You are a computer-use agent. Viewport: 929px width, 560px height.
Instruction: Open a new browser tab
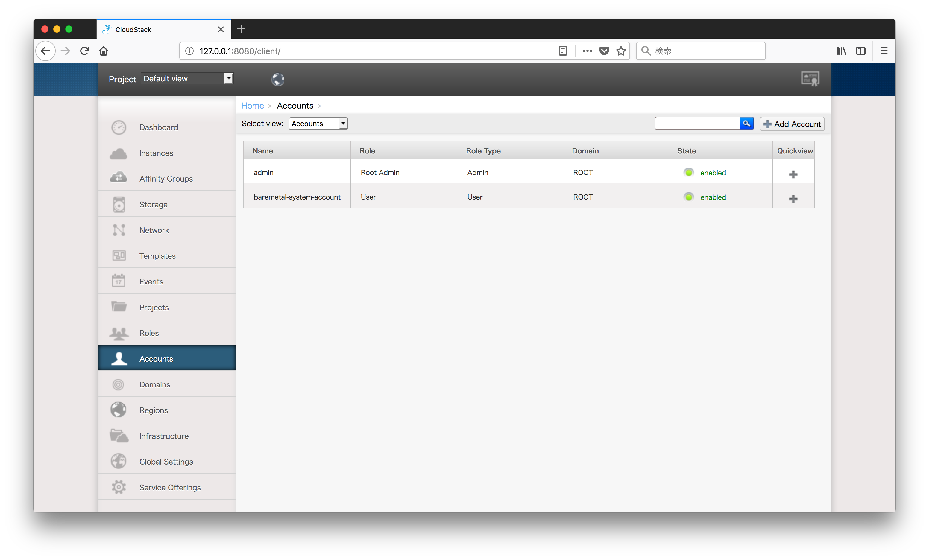[x=241, y=29]
